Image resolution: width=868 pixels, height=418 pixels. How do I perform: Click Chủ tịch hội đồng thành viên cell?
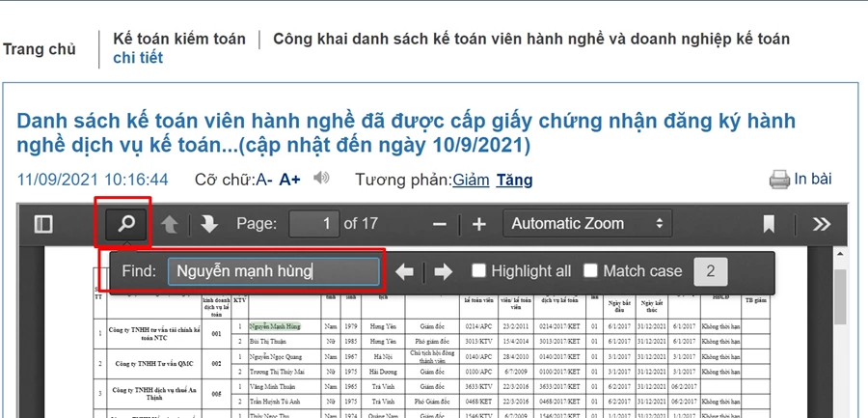click(x=432, y=356)
